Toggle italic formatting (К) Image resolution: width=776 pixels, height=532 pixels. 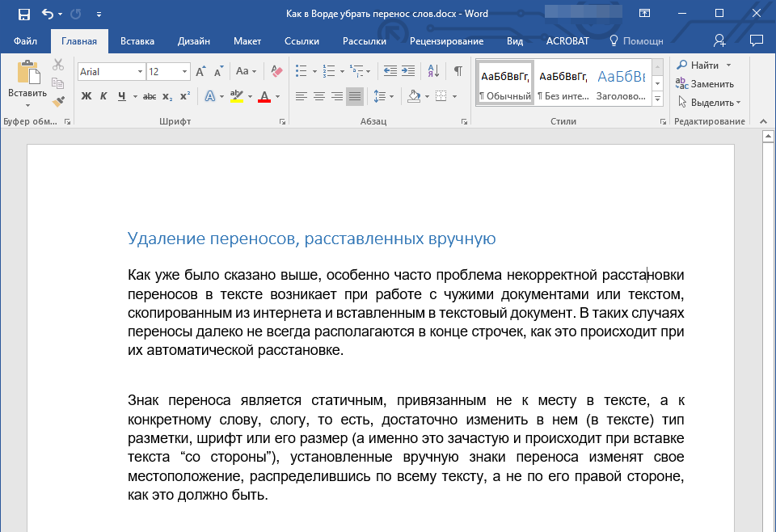click(x=103, y=97)
